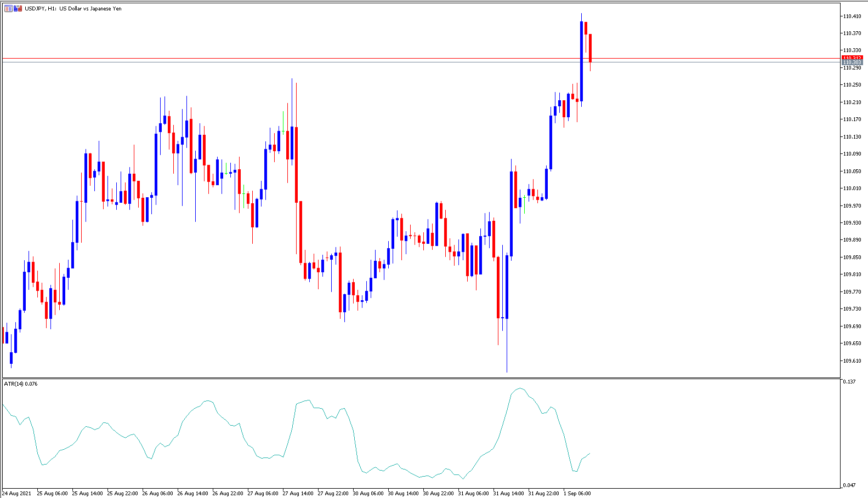Click the ATR(14) 0.076 indicator label
Screen dimensions: 868x498
pyautogui.click(x=21, y=384)
